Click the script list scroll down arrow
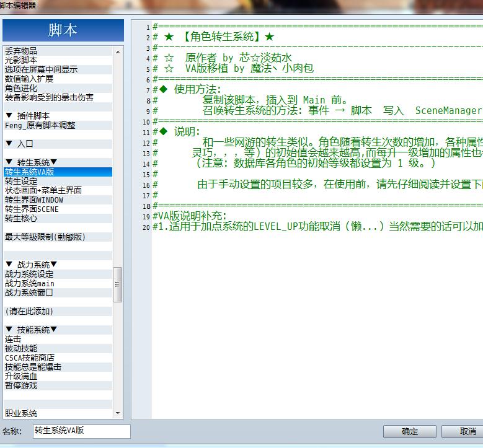 point(118,413)
